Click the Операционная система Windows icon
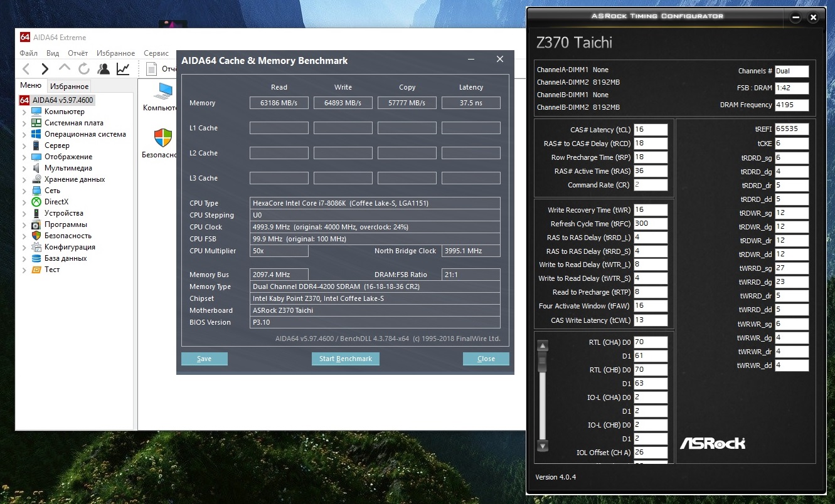Screen dimensions: 835x504 pyautogui.click(x=36, y=134)
